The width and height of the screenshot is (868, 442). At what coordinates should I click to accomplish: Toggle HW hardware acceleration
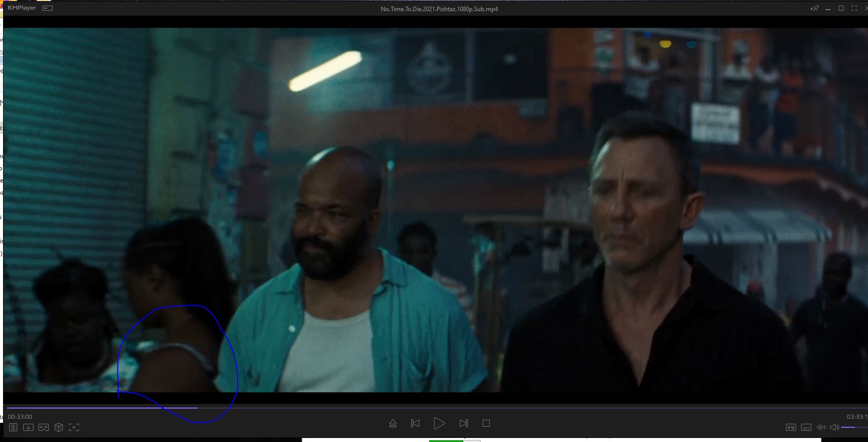click(x=791, y=427)
